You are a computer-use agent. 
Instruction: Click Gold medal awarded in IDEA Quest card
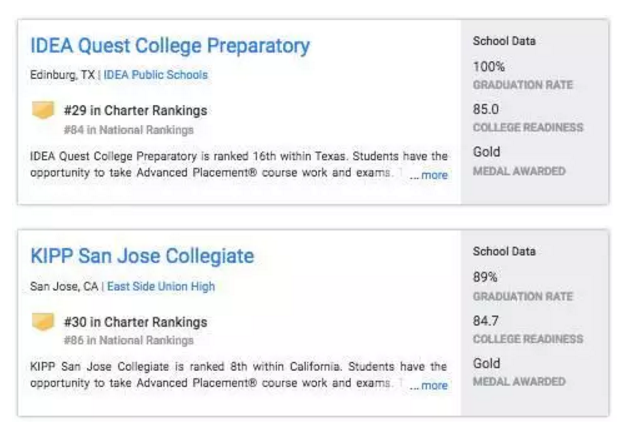coord(487,153)
